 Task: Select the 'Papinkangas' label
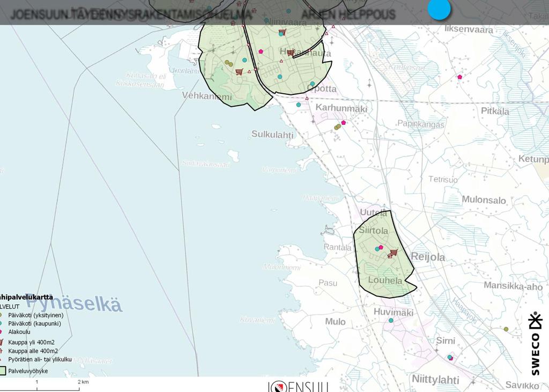(421, 124)
